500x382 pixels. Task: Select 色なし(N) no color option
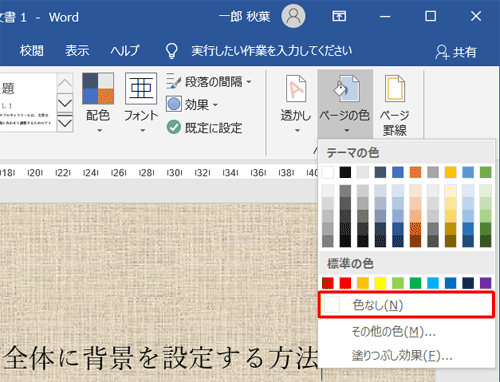tap(406, 305)
